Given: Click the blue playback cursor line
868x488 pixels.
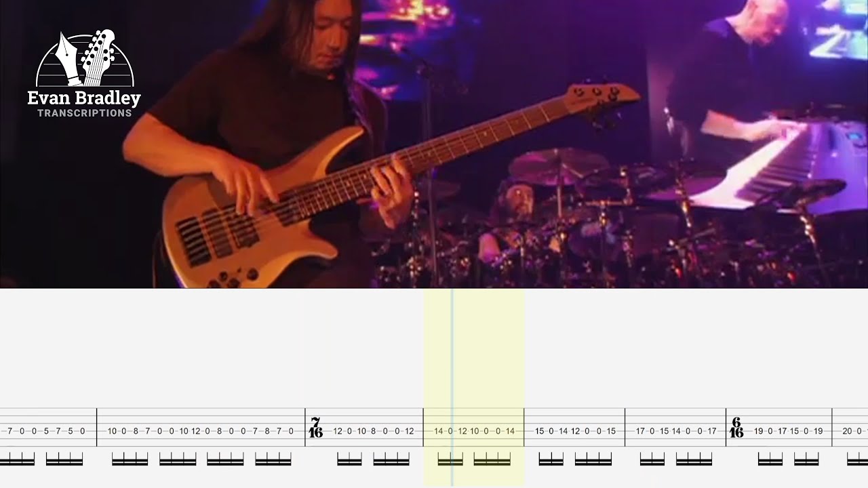Looking at the screenshot, I should coord(452,387).
